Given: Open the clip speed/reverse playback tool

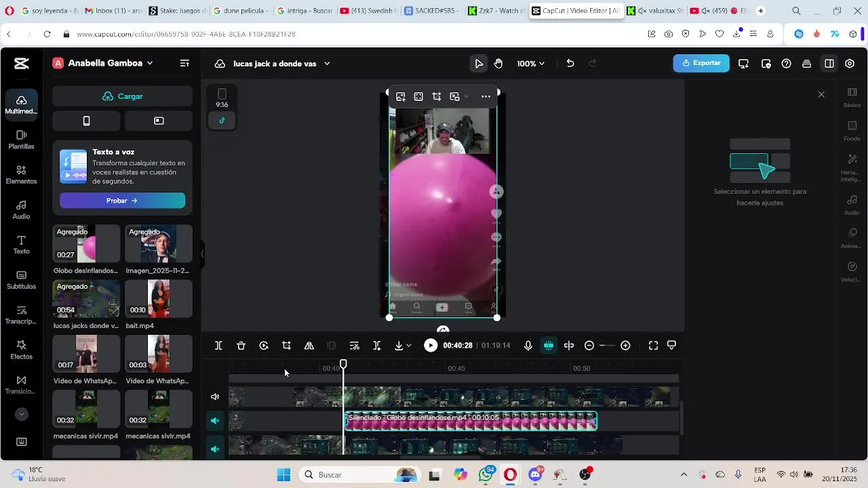Looking at the screenshot, I should [264, 346].
